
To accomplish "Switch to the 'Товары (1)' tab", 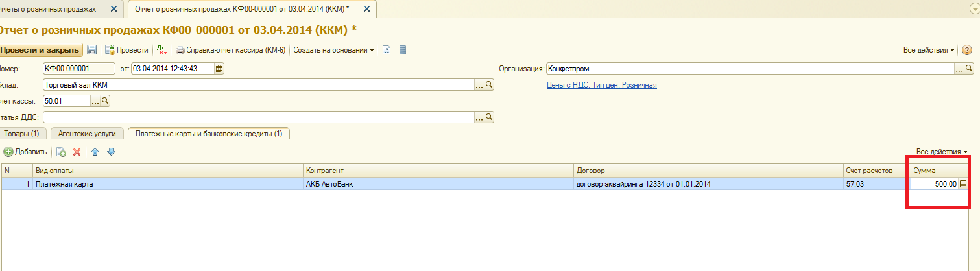I will tap(21, 134).
